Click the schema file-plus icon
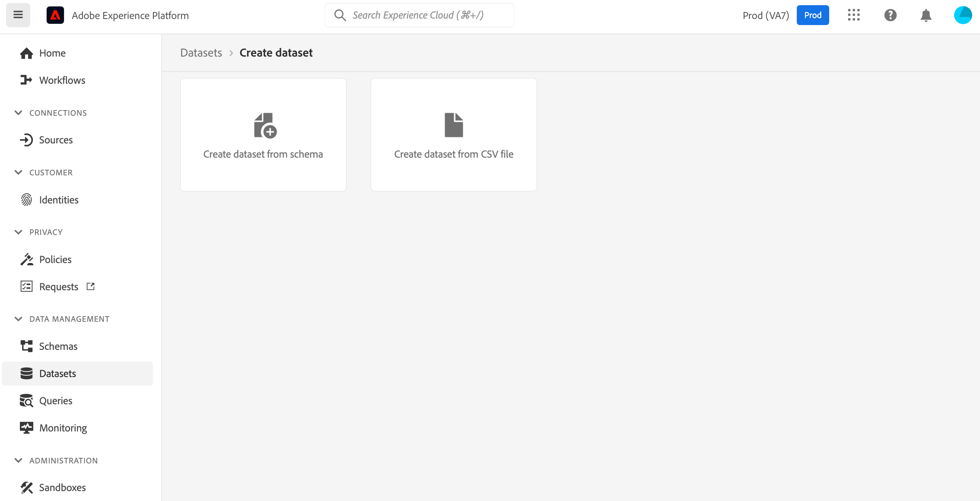Image resolution: width=980 pixels, height=501 pixels. 265,126
